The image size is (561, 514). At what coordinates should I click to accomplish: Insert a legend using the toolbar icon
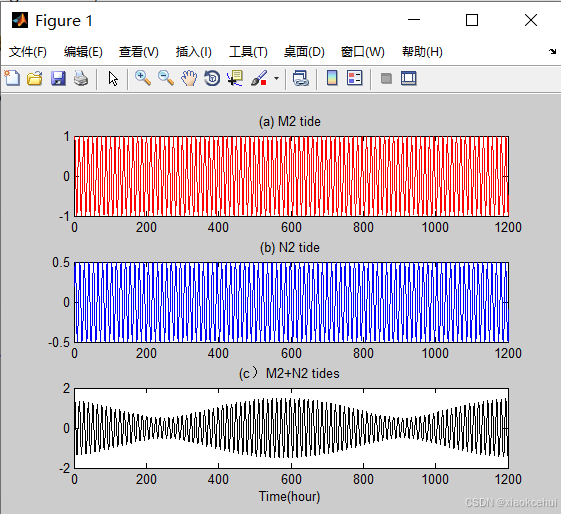click(x=355, y=78)
